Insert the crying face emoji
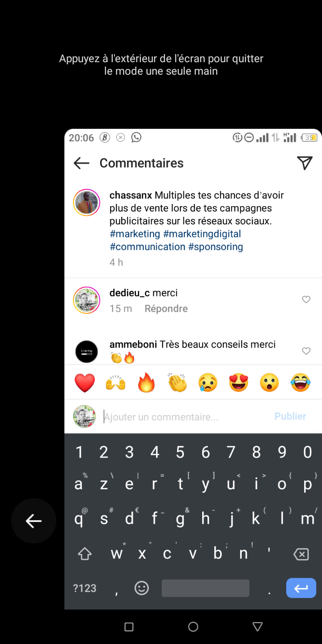This screenshot has width=322, height=644. pyautogui.click(x=208, y=383)
